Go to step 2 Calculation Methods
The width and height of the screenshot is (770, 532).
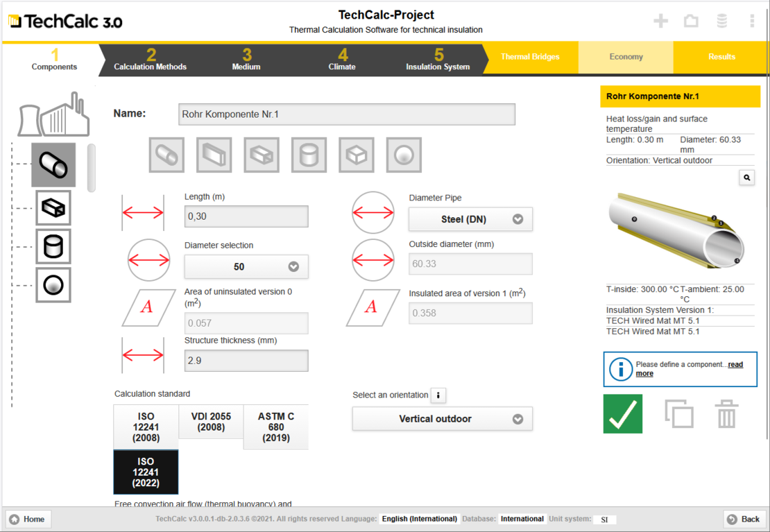(x=151, y=60)
